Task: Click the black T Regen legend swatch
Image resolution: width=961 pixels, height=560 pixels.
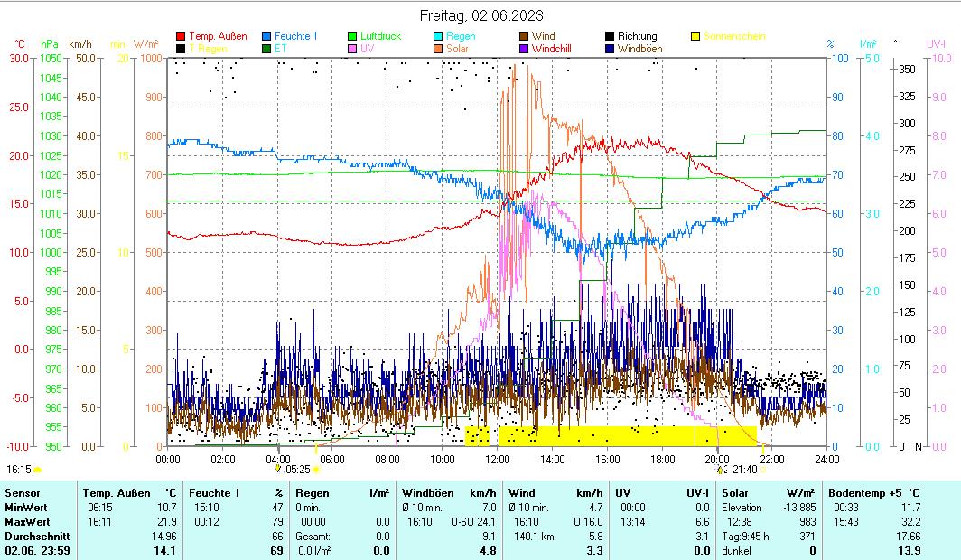Action: click(x=181, y=49)
